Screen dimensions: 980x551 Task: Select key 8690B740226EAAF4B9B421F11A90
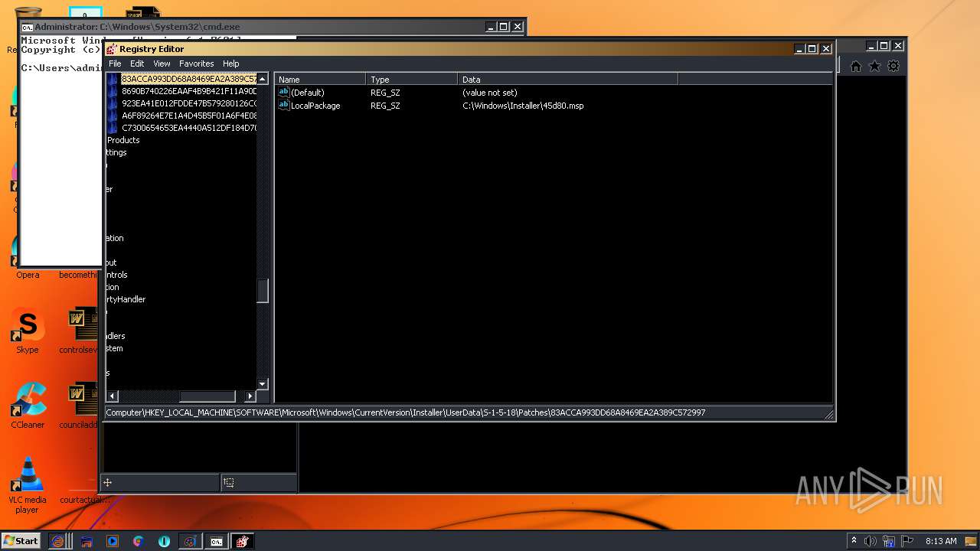click(x=189, y=91)
